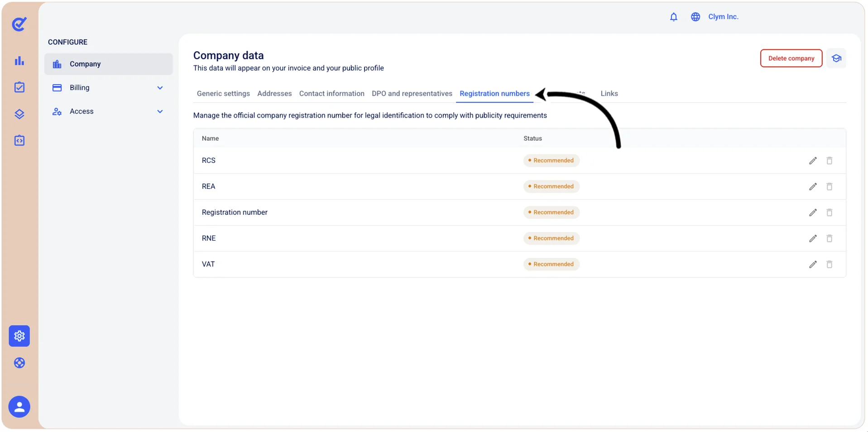
Task: Open the settings gear sidebar icon
Action: [19, 336]
